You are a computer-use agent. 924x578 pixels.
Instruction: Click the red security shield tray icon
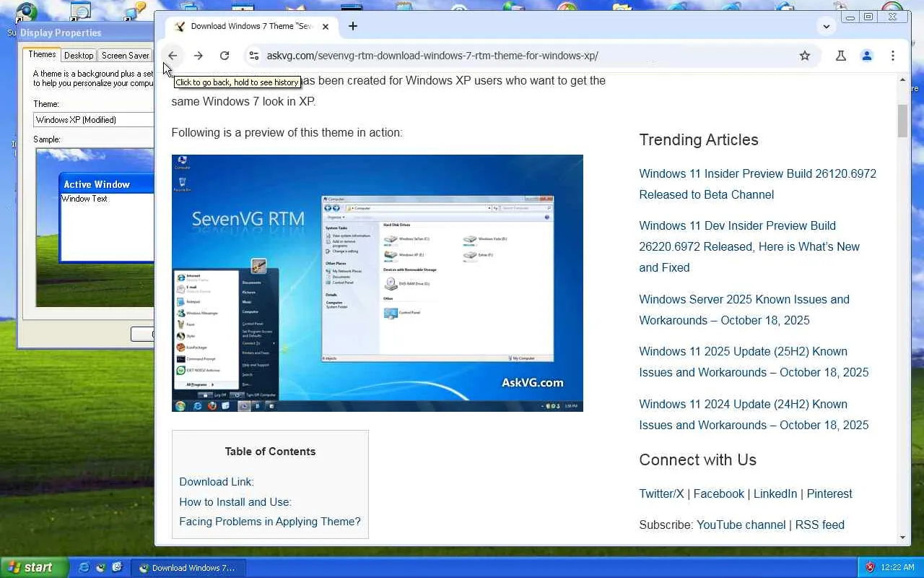[870, 568]
